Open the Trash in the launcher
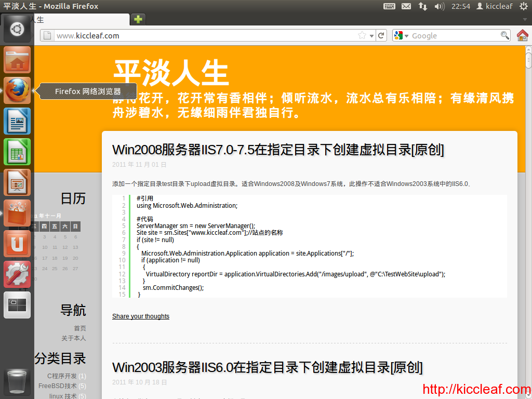This screenshot has width=532, height=399. tap(17, 382)
